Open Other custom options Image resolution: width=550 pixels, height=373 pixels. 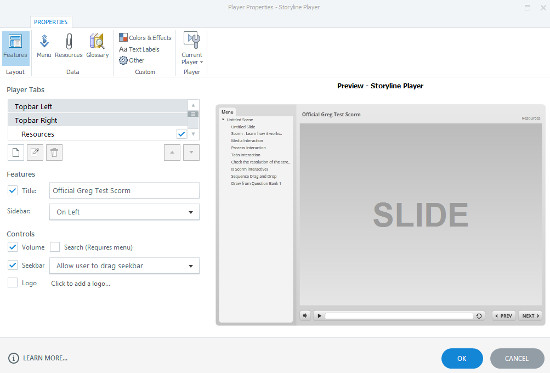click(x=132, y=60)
